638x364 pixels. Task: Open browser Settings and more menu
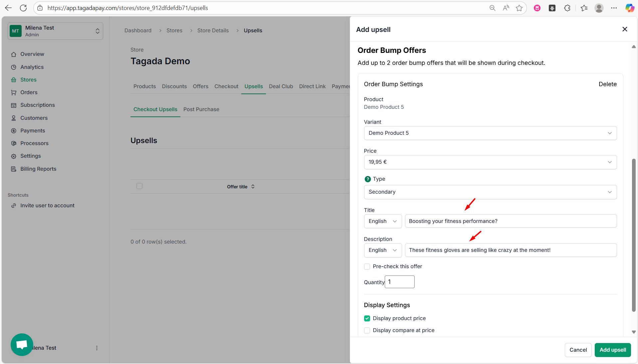(x=614, y=8)
